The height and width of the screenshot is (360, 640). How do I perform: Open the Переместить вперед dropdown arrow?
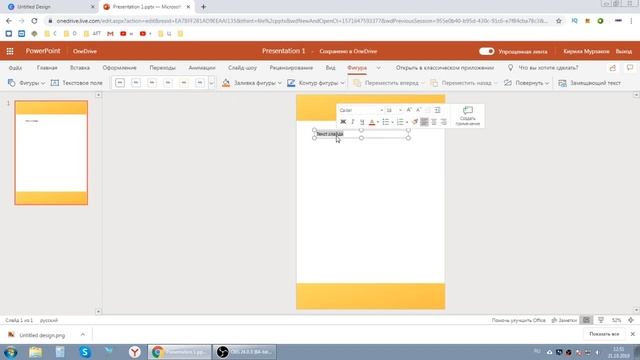423,83
